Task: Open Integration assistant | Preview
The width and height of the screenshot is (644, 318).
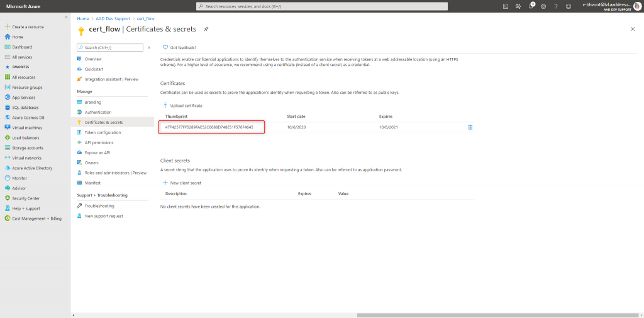Action: tap(108, 79)
